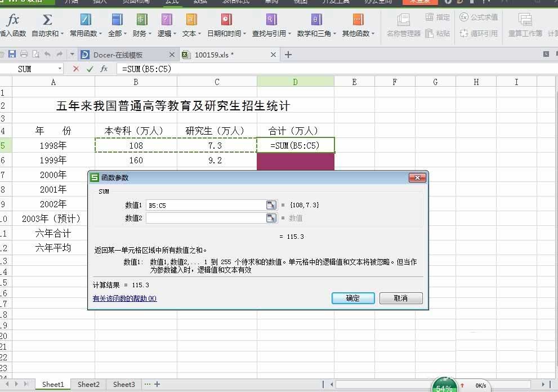Collapse dialog via 数值1 range selector icon

271,205
